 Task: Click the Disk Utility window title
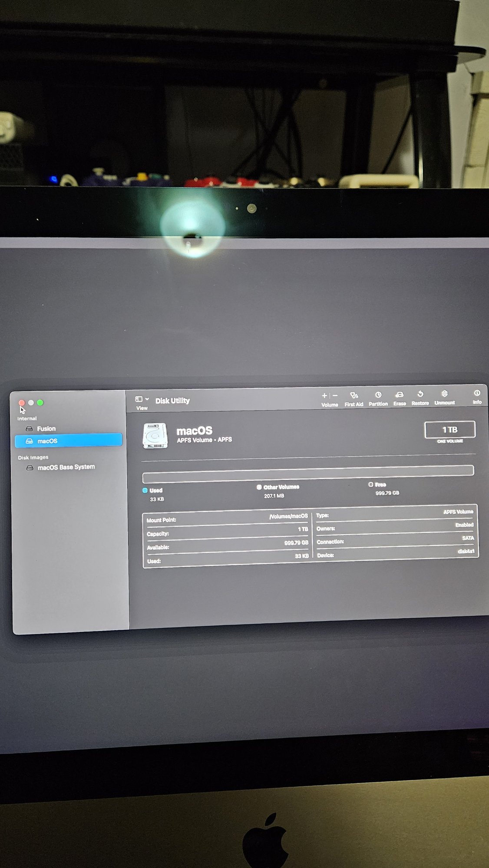[x=172, y=401]
